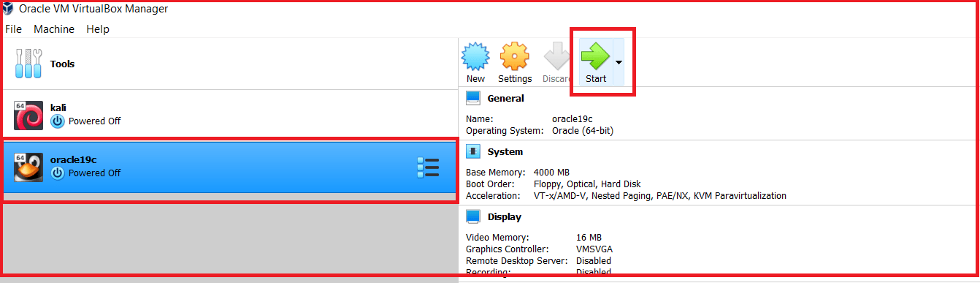980x283 pixels.
Task: Select the oracle19c virtual machine entry
Action: (x=229, y=167)
